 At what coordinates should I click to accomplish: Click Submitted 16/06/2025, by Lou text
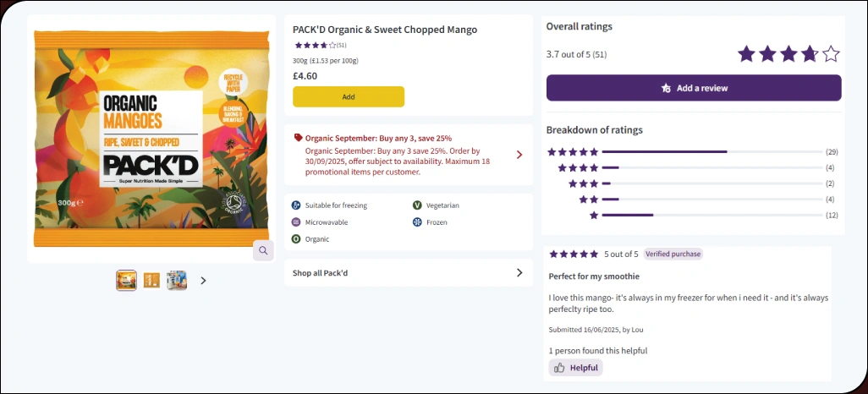(596, 330)
